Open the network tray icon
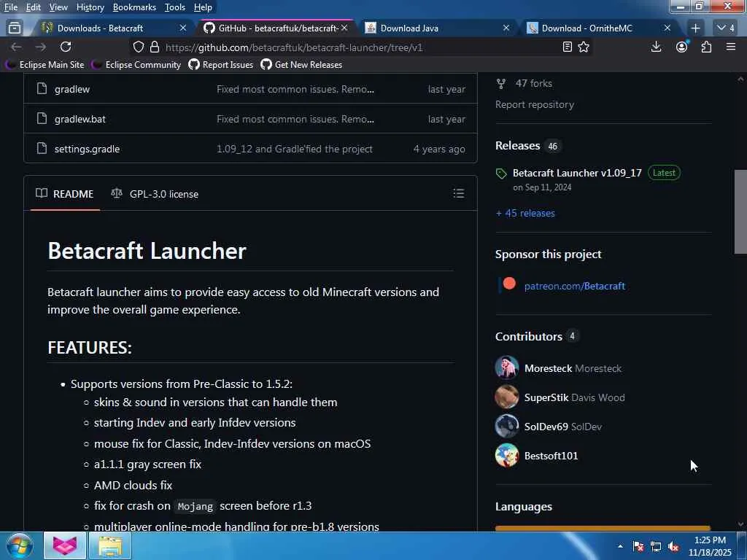Viewport: 747px width, 560px height. coord(656,546)
